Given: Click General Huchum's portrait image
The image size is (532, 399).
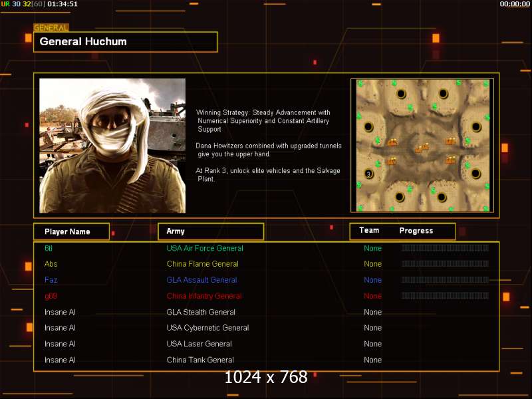Looking at the screenshot, I should click(x=112, y=146).
